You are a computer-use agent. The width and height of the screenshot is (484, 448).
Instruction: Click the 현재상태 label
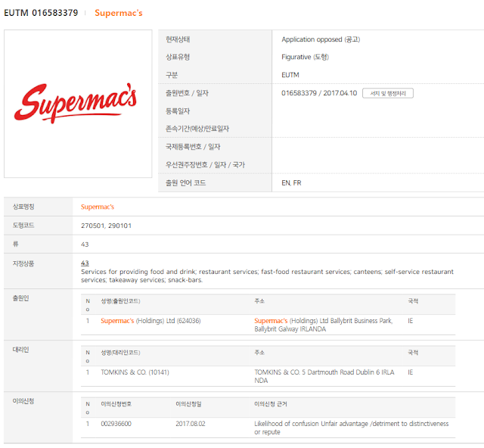178,39
